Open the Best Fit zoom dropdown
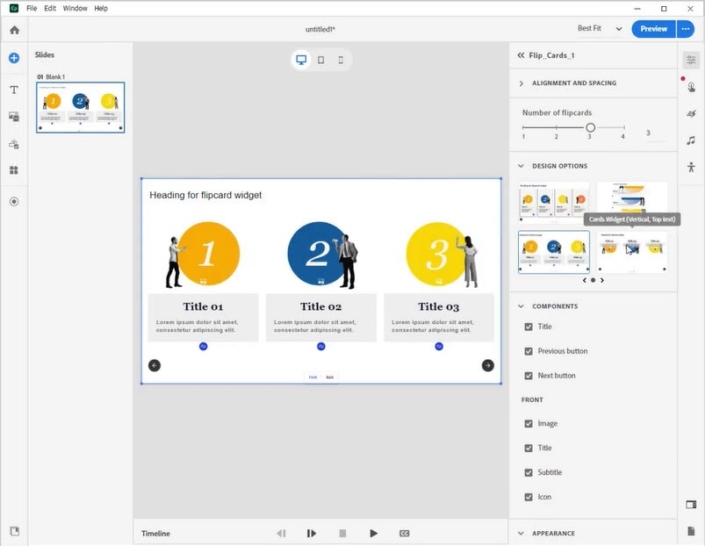The image size is (705, 546). pyautogui.click(x=600, y=29)
